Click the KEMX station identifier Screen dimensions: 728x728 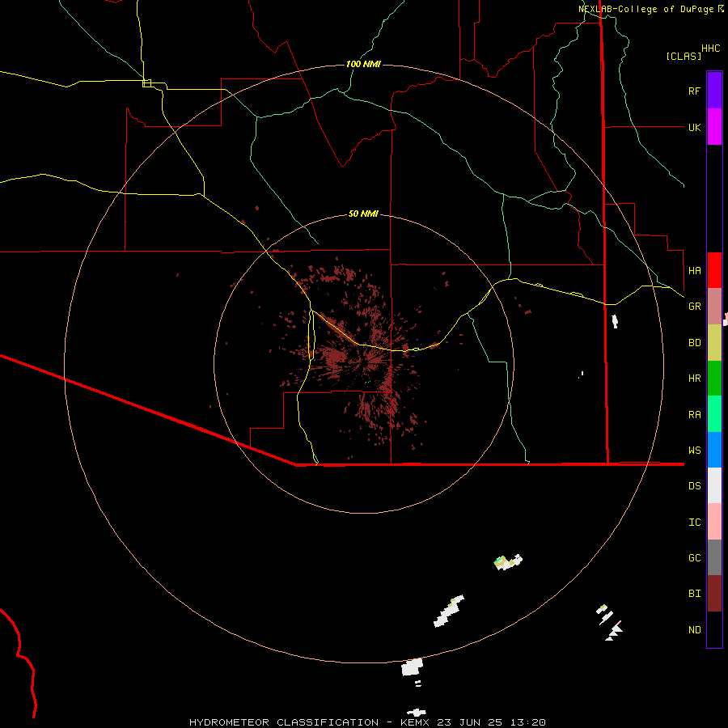(414, 722)
